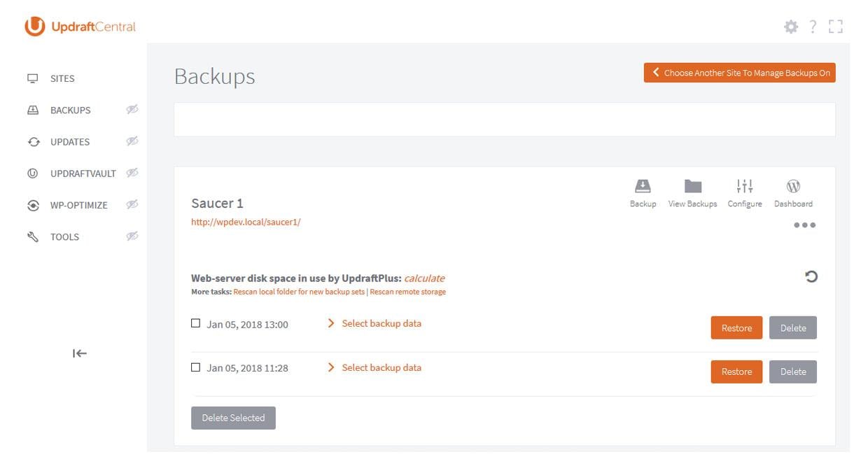The image size is (868, 466).
Task: Delete the Jan 05, 2018 11:28 backup
Action: pos(793,372)
